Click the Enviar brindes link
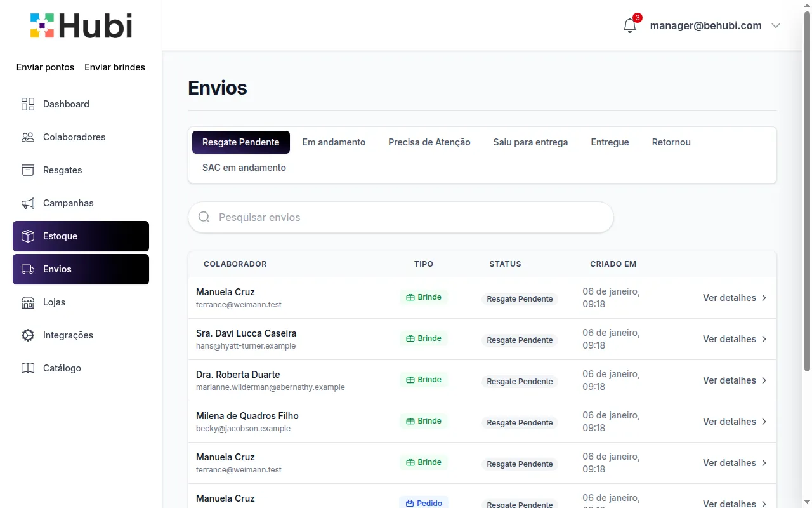Viewport: 812px width, 508px height. 115,67
